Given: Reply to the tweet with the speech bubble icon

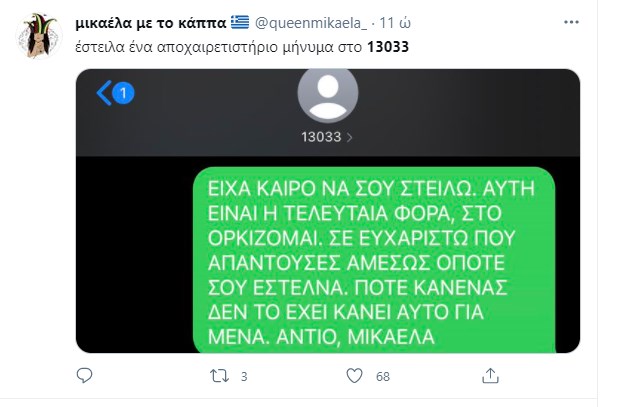Looking at the screenshot, I should click(x=84, y=376).
